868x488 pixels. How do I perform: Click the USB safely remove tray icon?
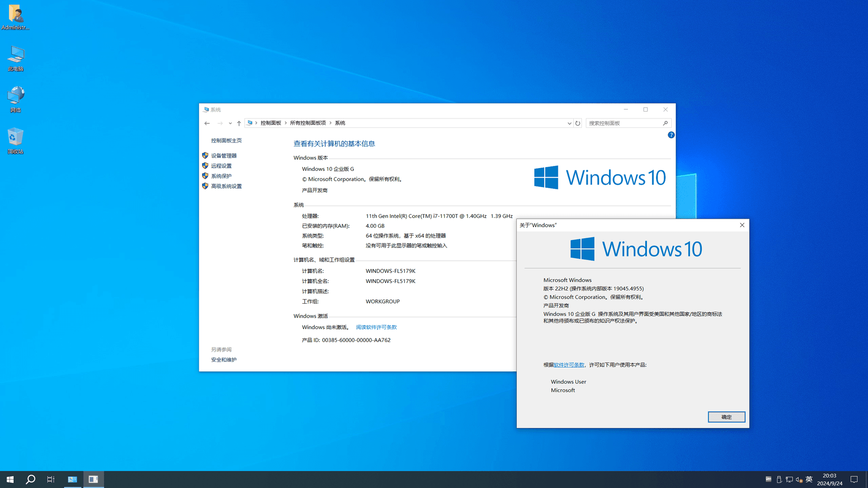pyautogui.click(x=779, y=479)
